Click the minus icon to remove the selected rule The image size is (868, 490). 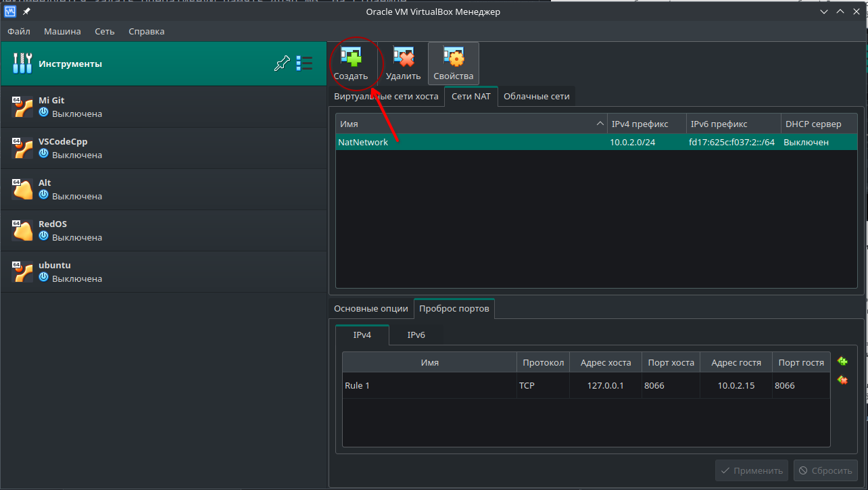coord(842,380)
